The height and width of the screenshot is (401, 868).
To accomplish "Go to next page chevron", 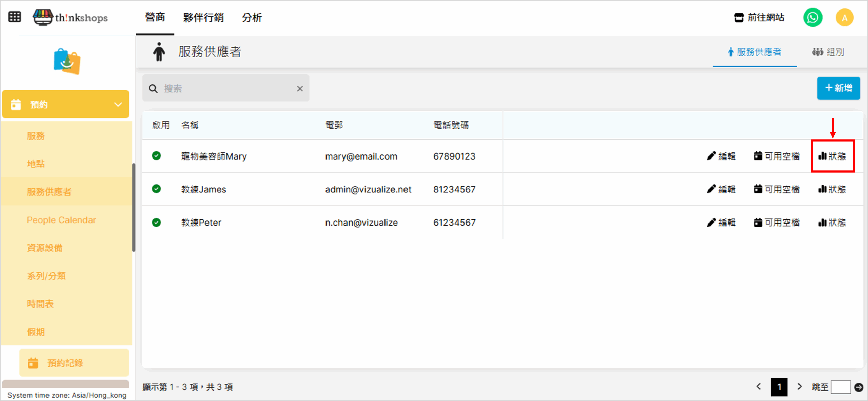I will tap(800, 387).
